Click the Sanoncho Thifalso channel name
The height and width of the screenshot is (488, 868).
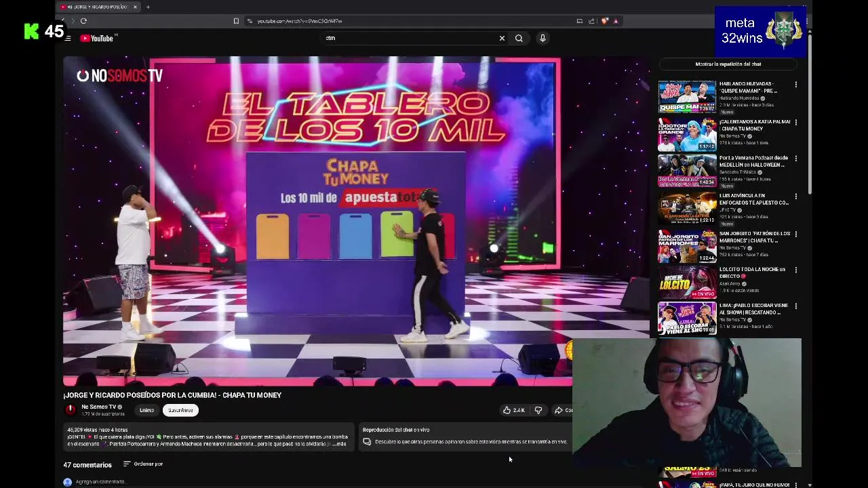739,172
